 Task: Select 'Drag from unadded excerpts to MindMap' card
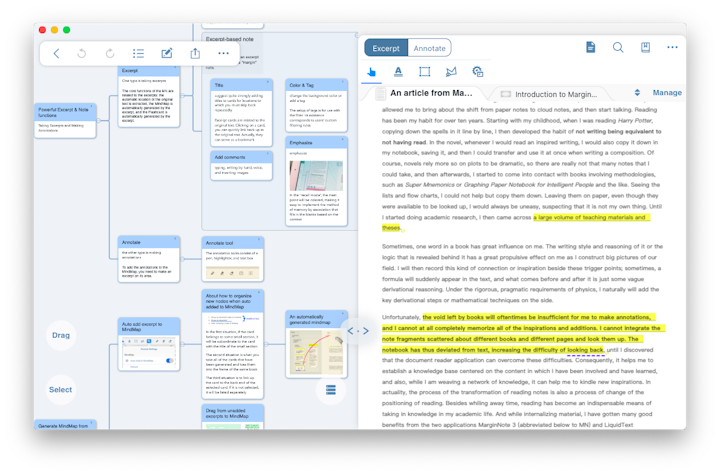pos(232,416)
